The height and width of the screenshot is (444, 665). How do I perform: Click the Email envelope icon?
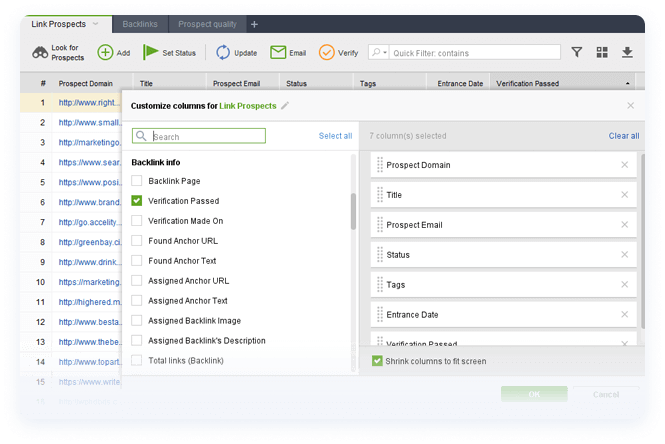pyautogui.click(x=275, y=53)
